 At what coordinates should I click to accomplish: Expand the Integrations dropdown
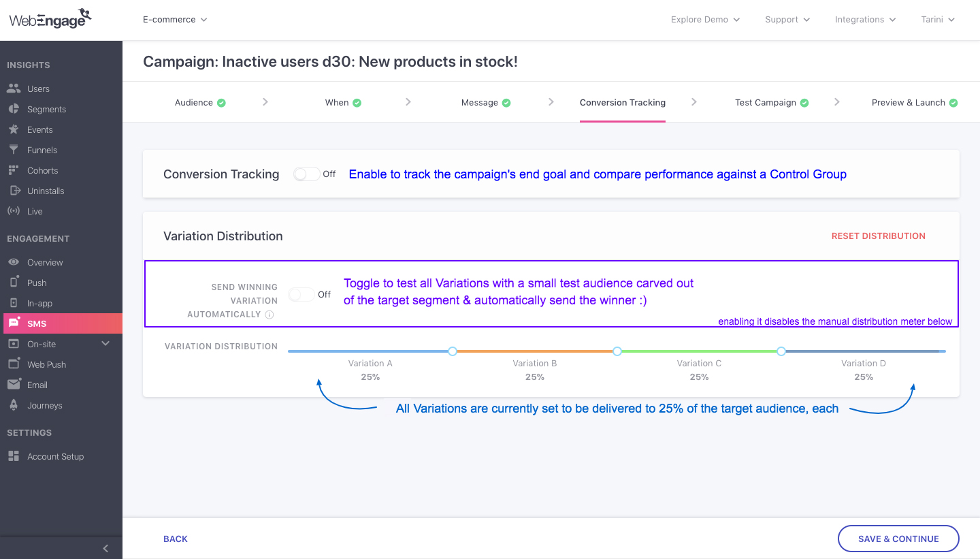[865, 20]
